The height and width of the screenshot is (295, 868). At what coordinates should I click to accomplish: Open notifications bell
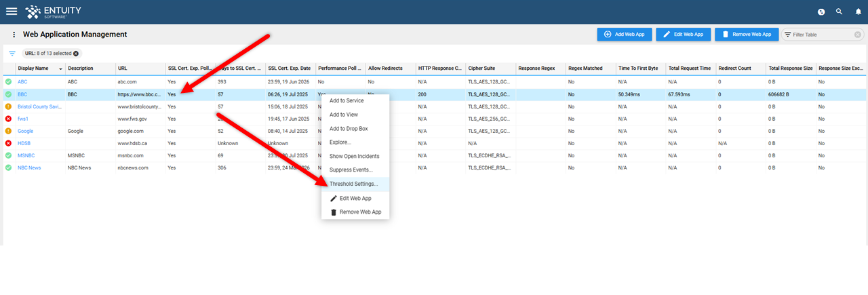(857, 12)
